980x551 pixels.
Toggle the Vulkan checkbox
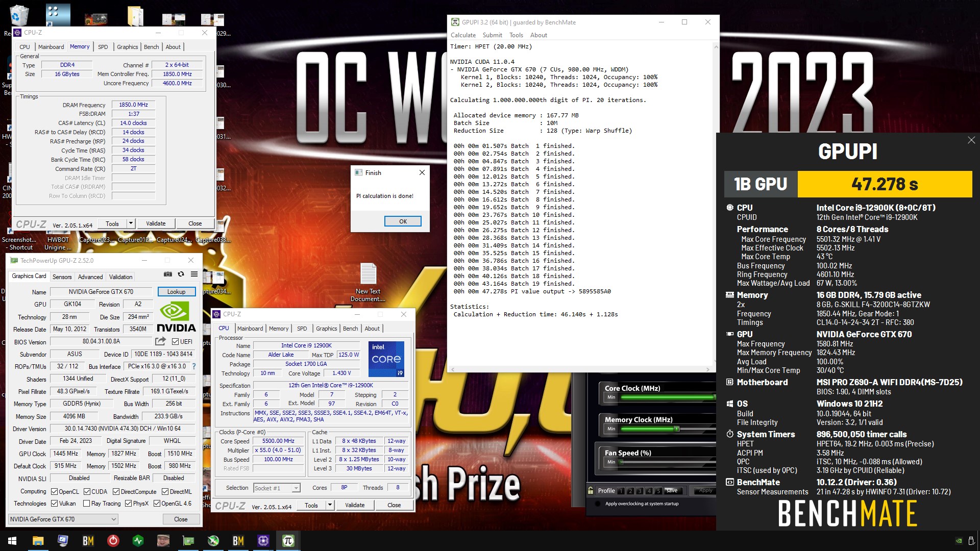[x=54, y=504]
